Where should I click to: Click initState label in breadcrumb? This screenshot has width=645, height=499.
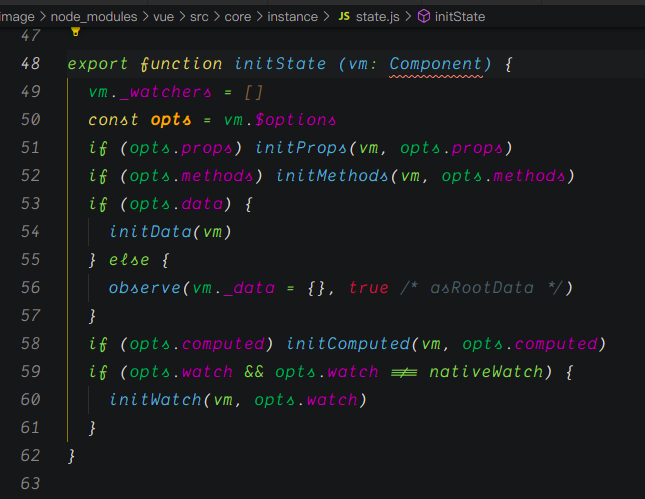click(x=461, y=16)
